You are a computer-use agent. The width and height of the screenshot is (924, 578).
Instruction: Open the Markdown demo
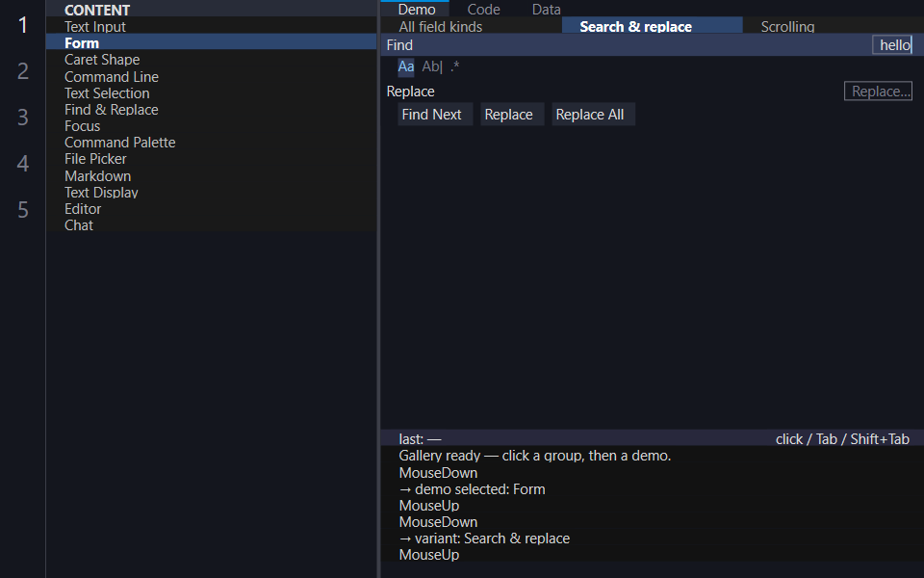coord(211,175)
